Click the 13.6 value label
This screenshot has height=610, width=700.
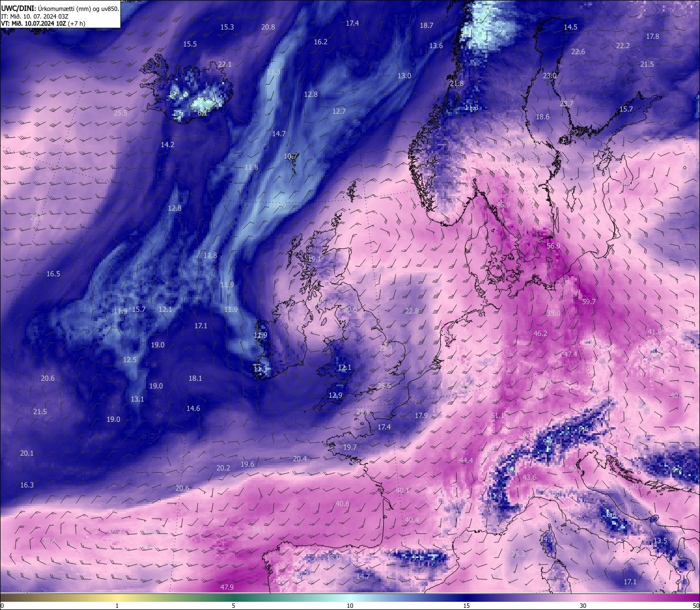[x=436, y=46]
